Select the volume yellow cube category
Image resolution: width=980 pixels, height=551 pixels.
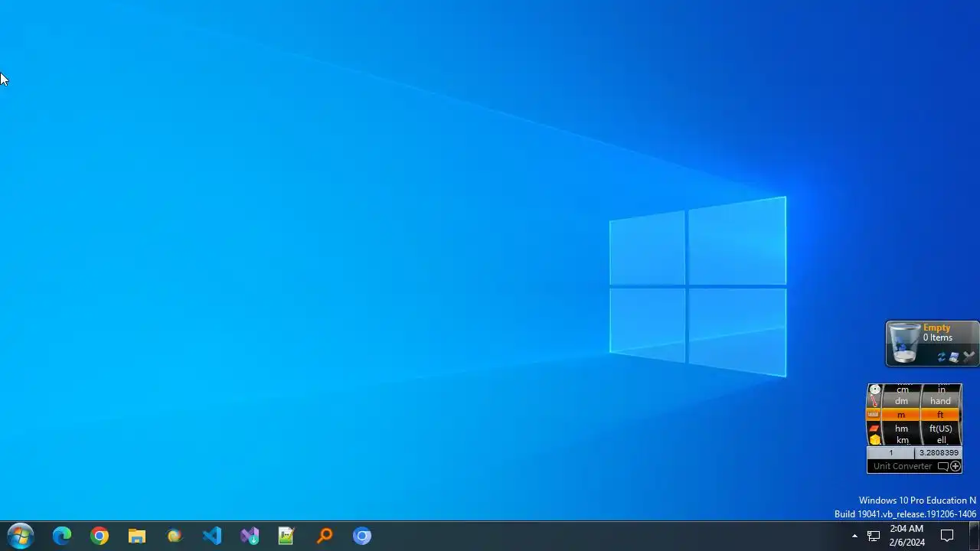click(874, 440)
